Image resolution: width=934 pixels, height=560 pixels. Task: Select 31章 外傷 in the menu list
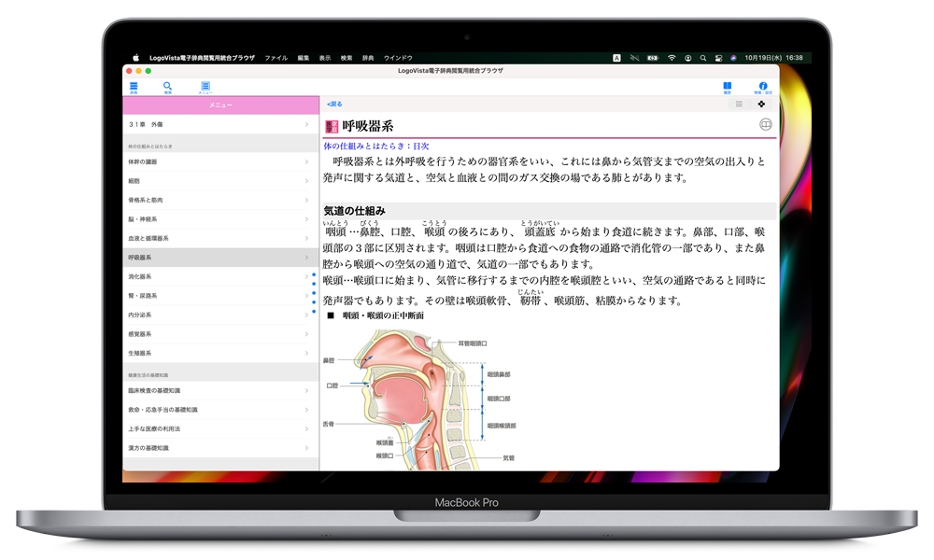click(x=219, y=124)
